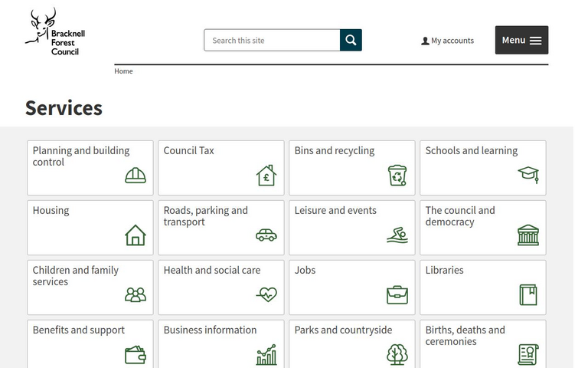The width and height of the screenshot is (588, 368).
Task: Open Births, deaths and ceremonies link
Action: pos(465,335)
